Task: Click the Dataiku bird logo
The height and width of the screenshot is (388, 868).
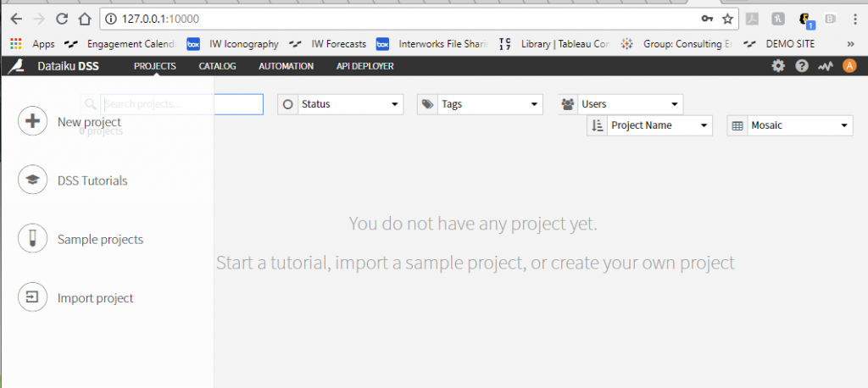Action: tap(16, 66)
